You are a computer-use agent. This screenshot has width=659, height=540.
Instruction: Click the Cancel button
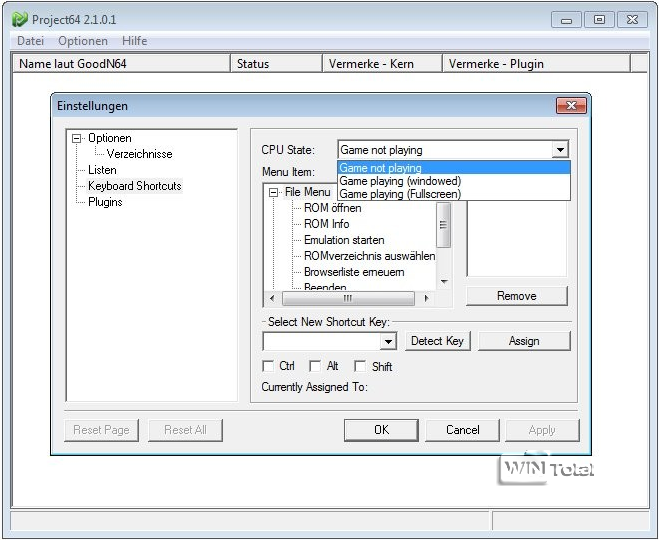click(462, 430)
